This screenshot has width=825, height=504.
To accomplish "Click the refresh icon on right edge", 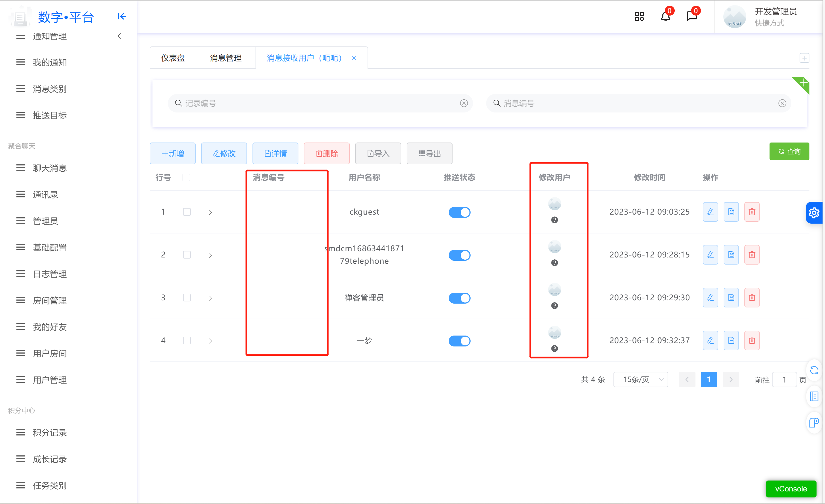I will [x=814, y=370].
